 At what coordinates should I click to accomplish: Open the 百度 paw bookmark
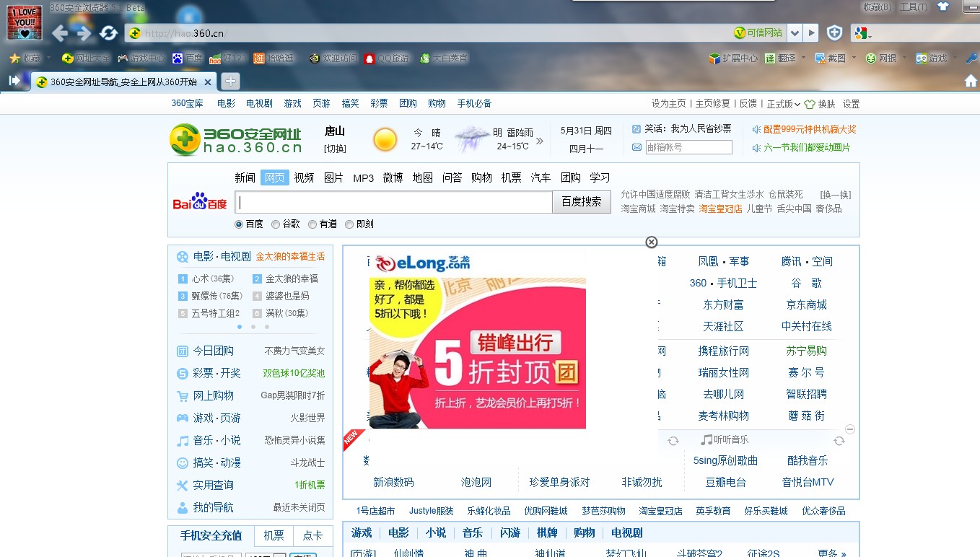187,58
